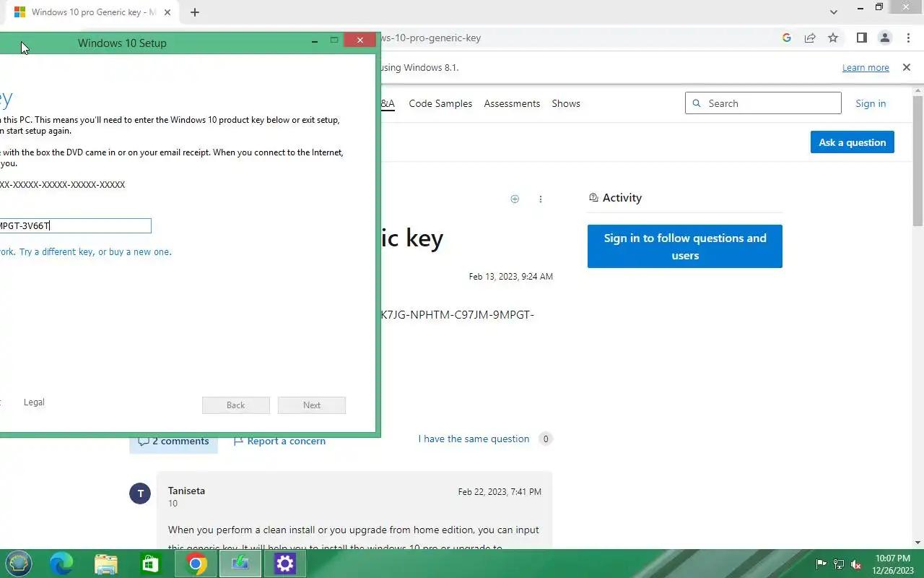The height and width of the screenshot is (578, 924).
Task: Click scrollbar down arrow in browser
Action: [x=918, y=543]
